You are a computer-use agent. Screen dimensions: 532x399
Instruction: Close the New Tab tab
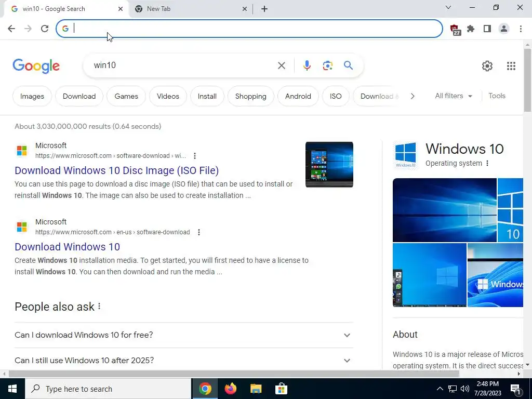pos(245,9)
